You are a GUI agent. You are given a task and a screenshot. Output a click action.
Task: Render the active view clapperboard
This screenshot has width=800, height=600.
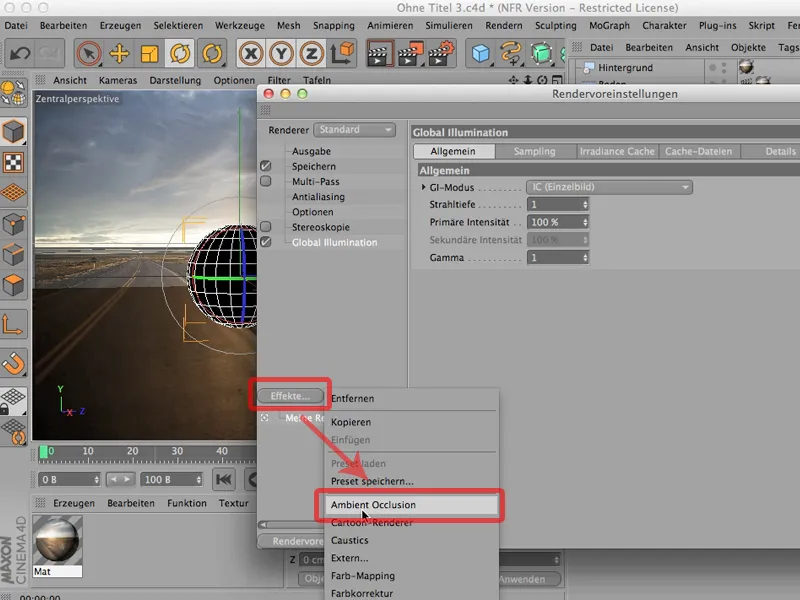[380, 53]
